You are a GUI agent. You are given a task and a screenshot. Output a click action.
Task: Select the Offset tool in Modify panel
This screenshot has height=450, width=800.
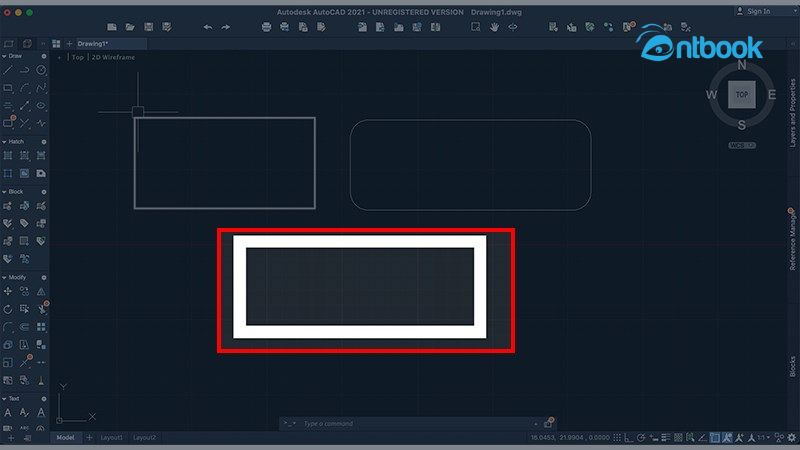coord(24,327)
